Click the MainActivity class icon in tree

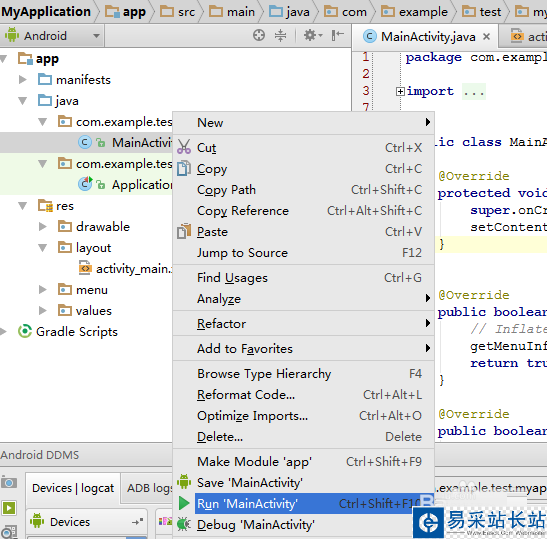tap(85, 142)
